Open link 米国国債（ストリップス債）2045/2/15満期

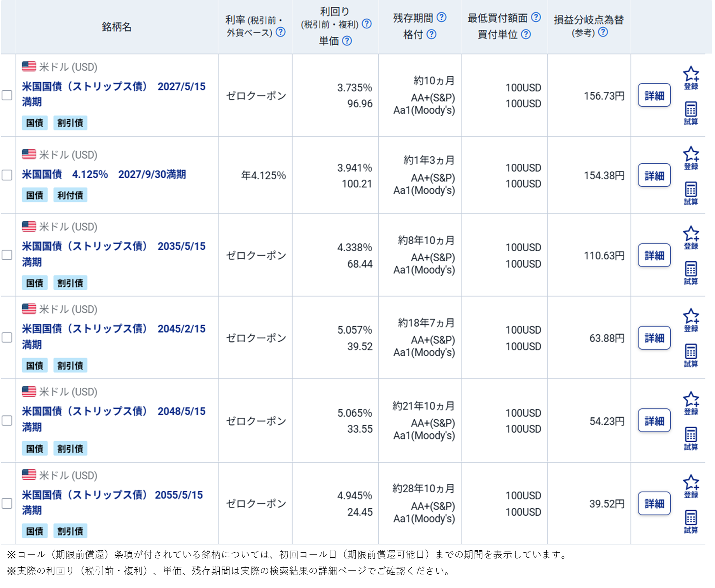coord(114,336)
